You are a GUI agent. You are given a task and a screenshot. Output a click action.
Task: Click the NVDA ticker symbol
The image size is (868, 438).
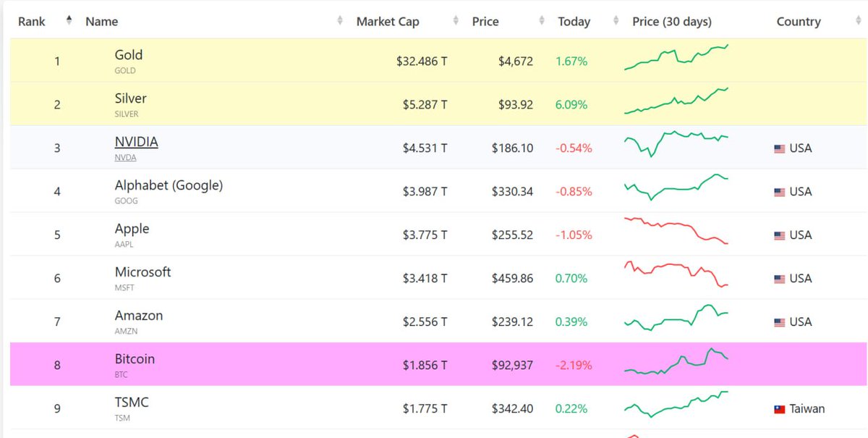pyautogui.click(x=125, y=158)
